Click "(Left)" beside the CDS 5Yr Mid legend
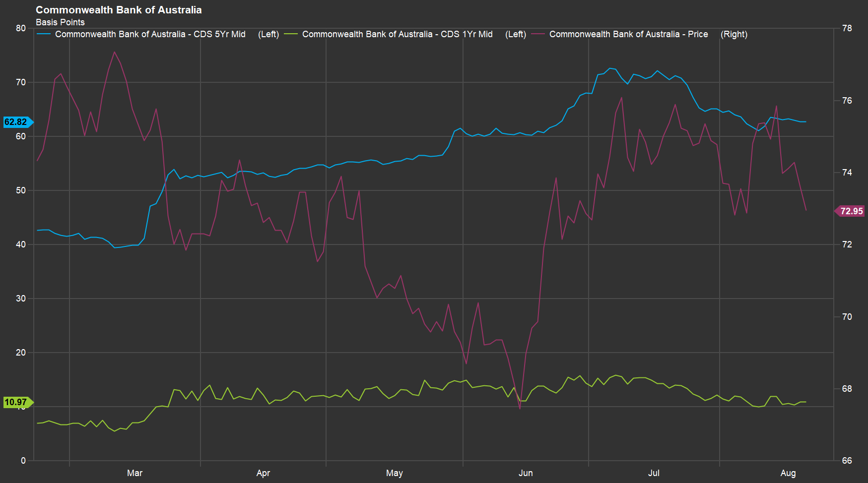Image resolution: width=868 pixels, height=483 pixels. click(268, 34)
